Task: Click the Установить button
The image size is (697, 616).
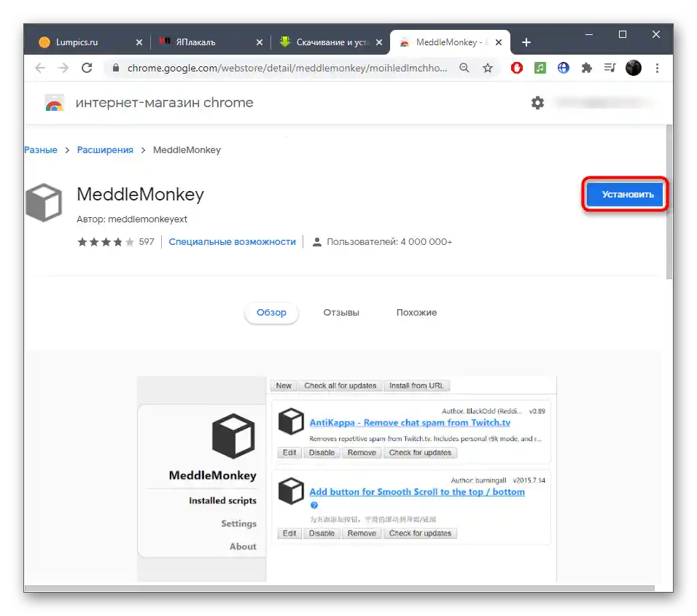Action: (x=625, y=194)
